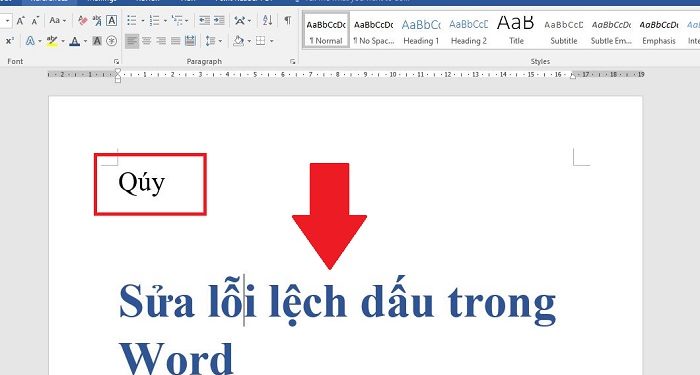
Task: Clear all formatting with the eraser icon
Action: tap(83, 21)
